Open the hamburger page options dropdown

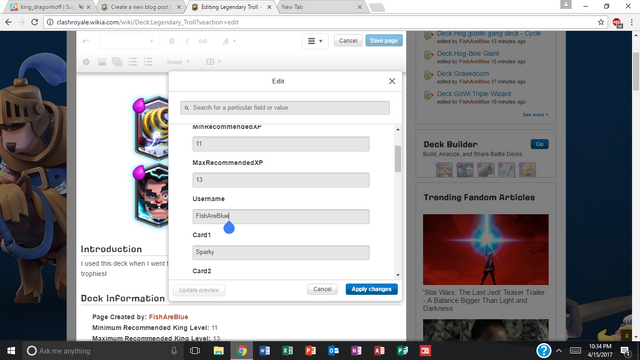[x=315, y=41]
